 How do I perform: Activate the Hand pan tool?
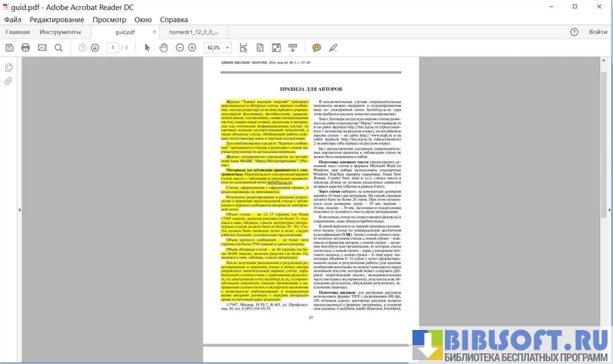[x=165, y=48]
